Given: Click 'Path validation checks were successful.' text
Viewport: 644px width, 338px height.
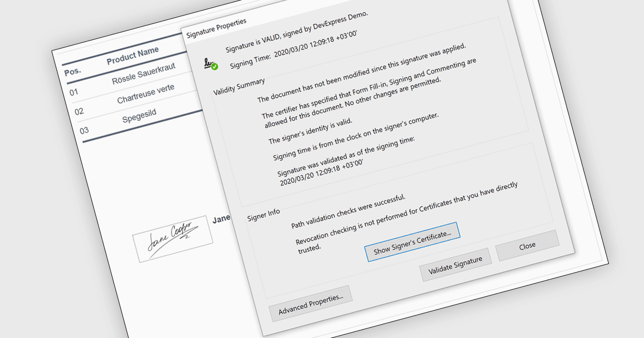Looking at the screenshot, I should coord(348,211).
